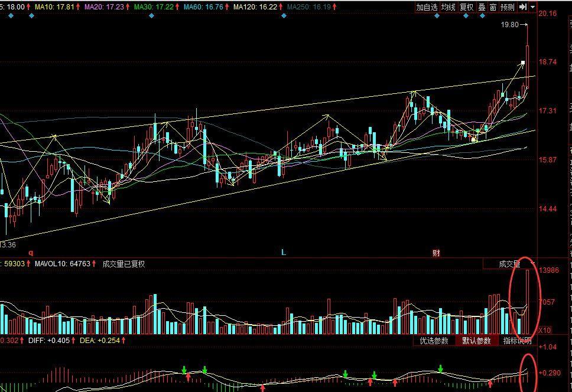The height and width of the screenshot is (392, 572).
Task: Toggle the 均线 moving average lines
Action: click(448, 7)
